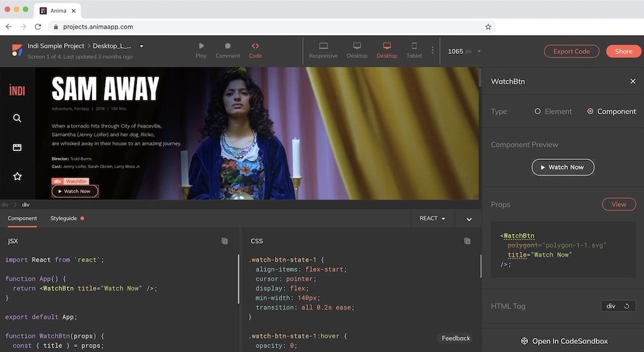
Task: Click the search icon in the left sidebar
Action: tap(17, 118)
